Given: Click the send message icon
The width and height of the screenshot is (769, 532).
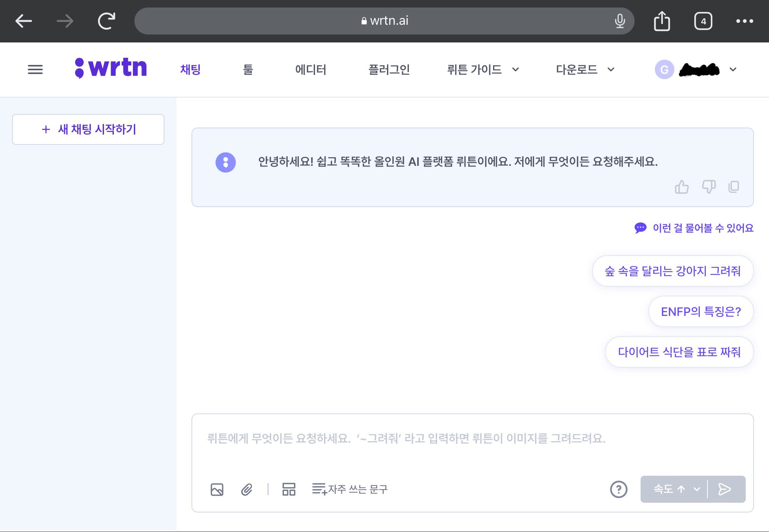Looking at the screenshot, I should click(x=725, y=489).
